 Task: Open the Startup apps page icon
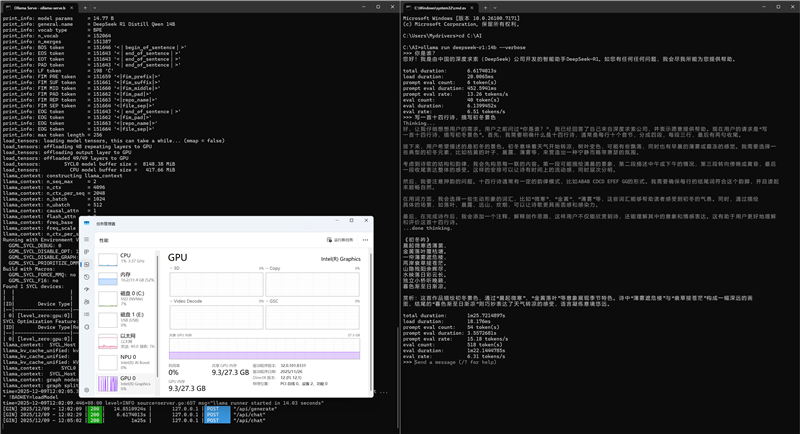click(x=87, y=291)
